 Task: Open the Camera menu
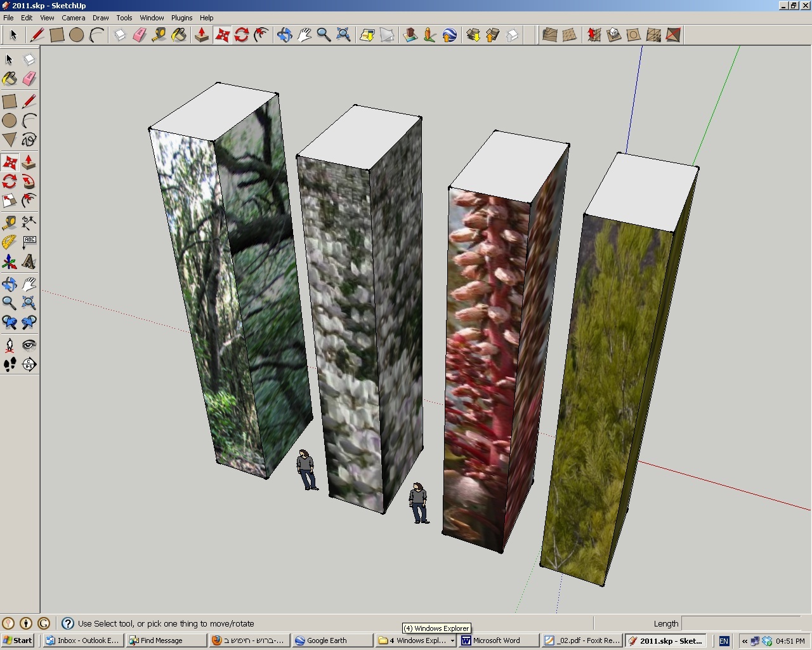pos(74,18)
